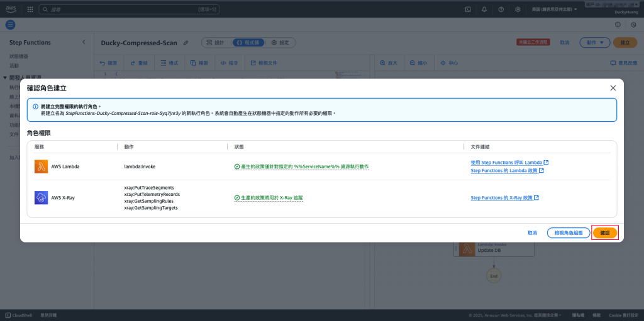Click the 服務 column header
The width and height of the screenshot is (644, 321).
[x=38, y=146]
